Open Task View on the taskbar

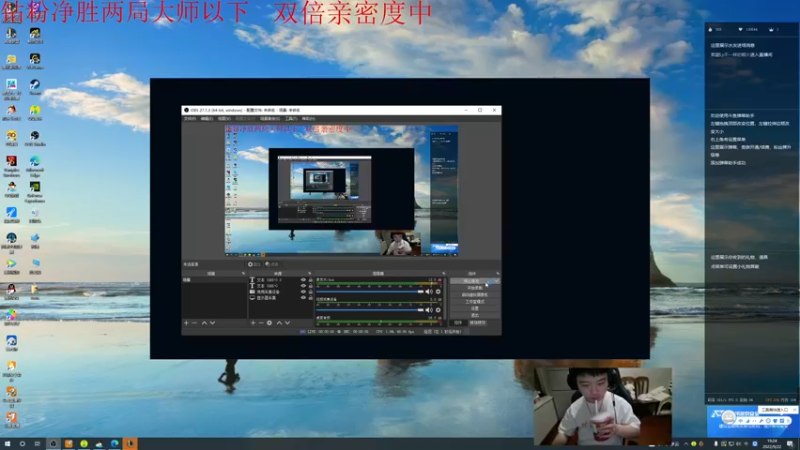tap(37, 444)
